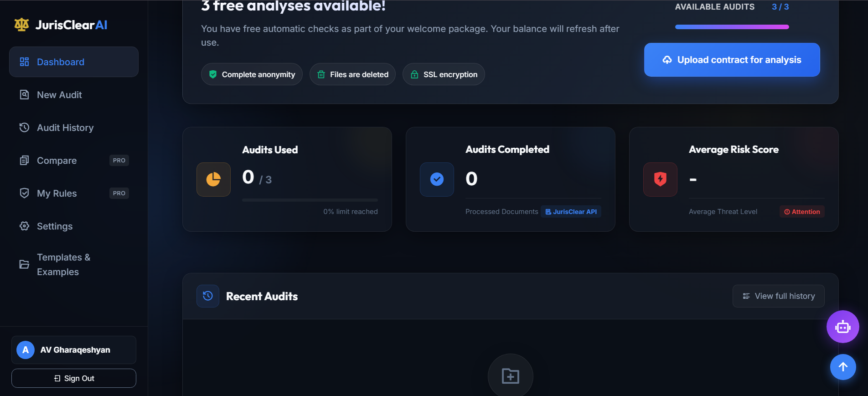The width and height of the screenshot is (868, 396).
Task: Click the Audits Used limit progress bar
Action: [x=310, y=200]
